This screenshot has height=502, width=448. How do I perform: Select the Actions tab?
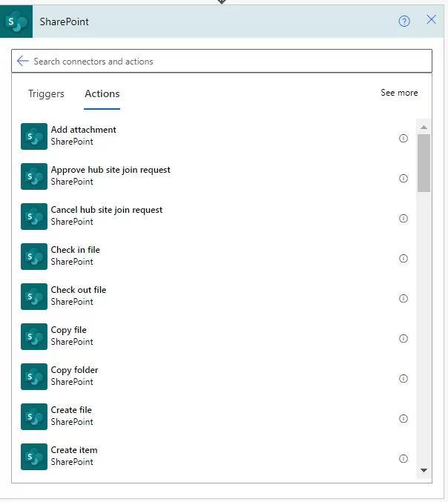(102, 93)
